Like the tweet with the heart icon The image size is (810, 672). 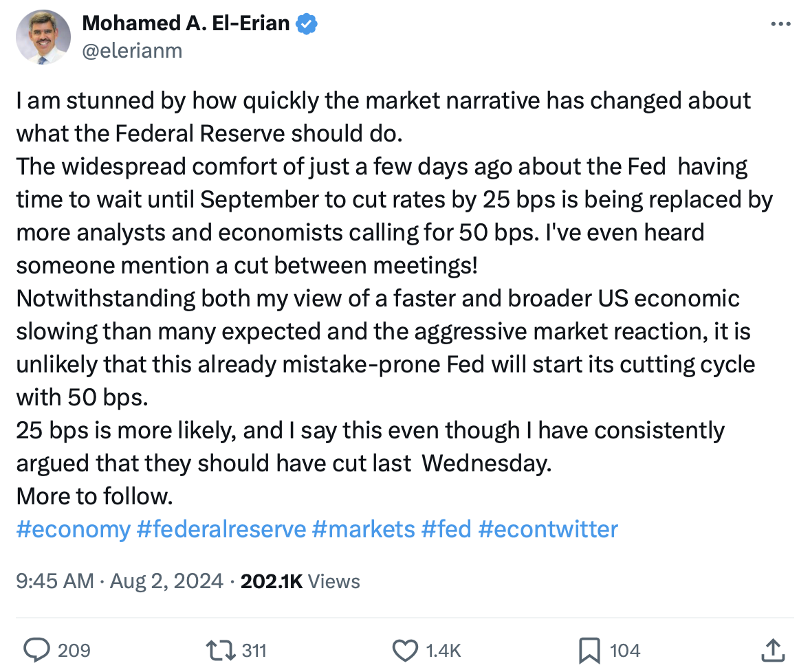point(405,649)
